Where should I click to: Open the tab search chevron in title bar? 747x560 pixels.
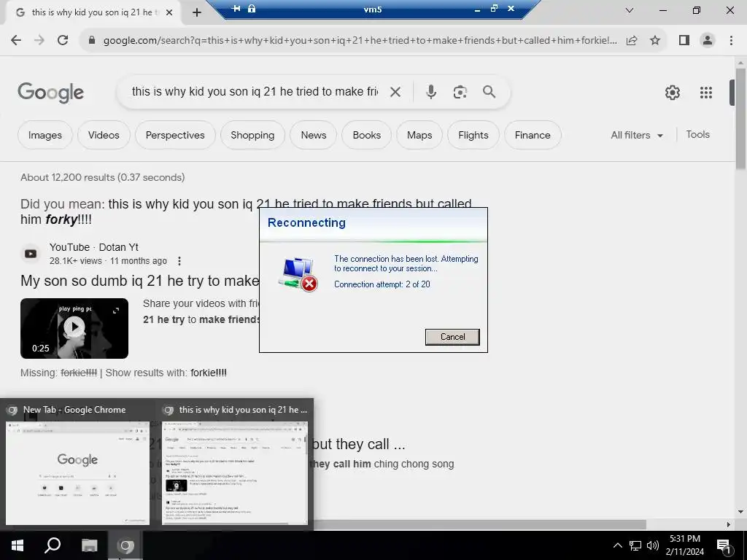point(630,10)
